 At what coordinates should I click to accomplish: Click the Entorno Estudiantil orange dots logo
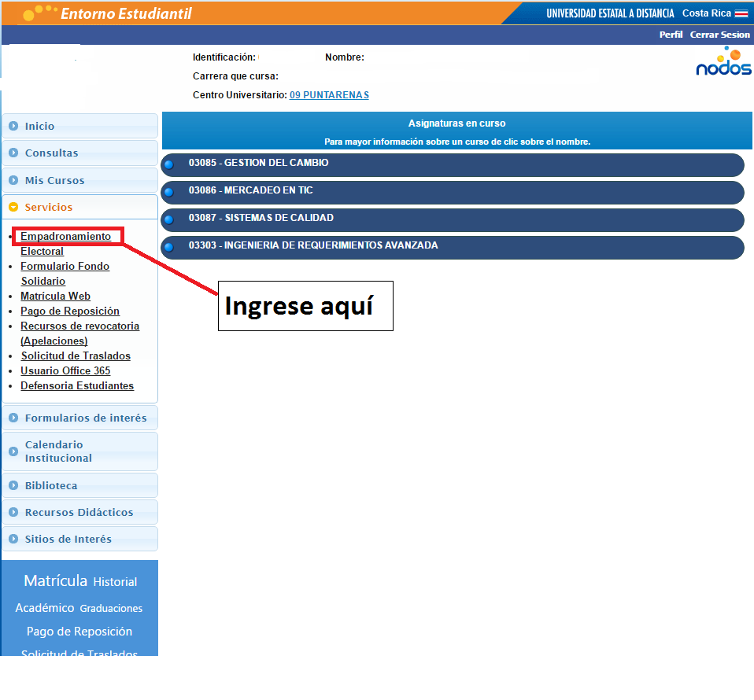tap(39, 13)
